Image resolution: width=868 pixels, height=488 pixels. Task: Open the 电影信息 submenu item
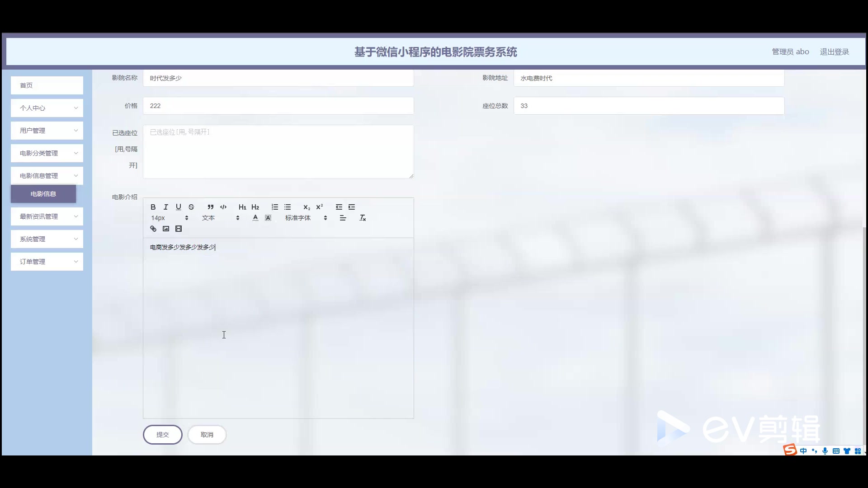pyautogui.click(x=43, y=194)
